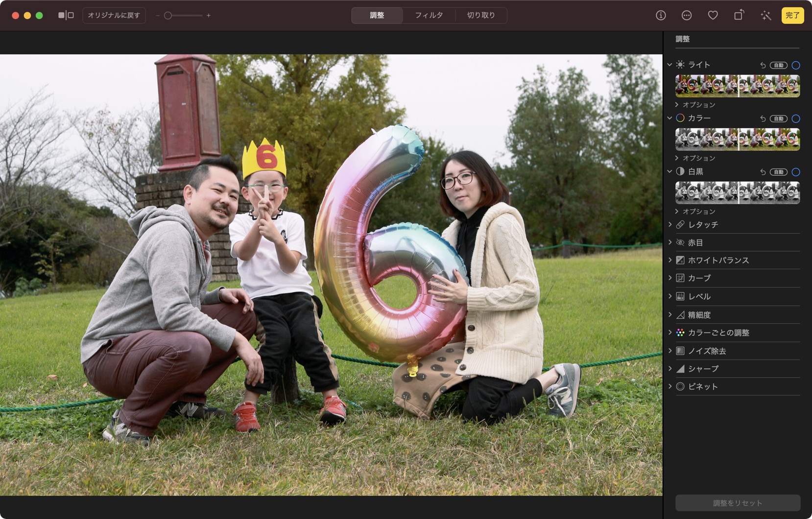812x519 pixels.
Task: Open the more options ellipsis menu
Action: (687, 15)
